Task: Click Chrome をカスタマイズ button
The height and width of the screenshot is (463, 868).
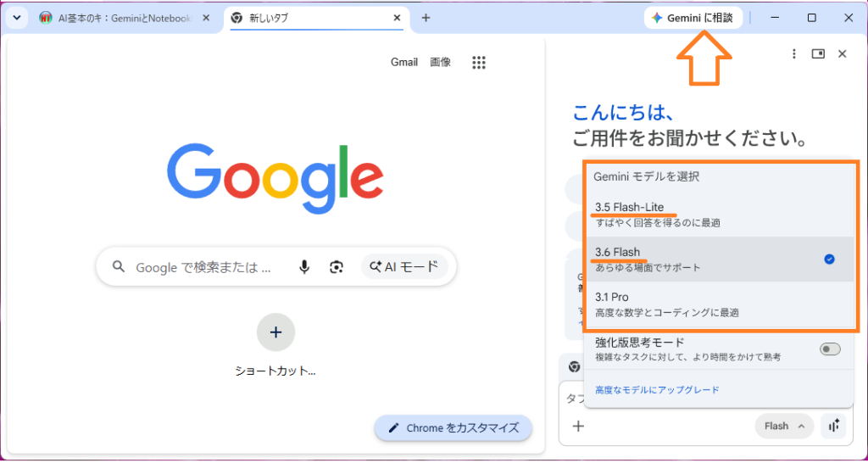Action: (453, 428)
